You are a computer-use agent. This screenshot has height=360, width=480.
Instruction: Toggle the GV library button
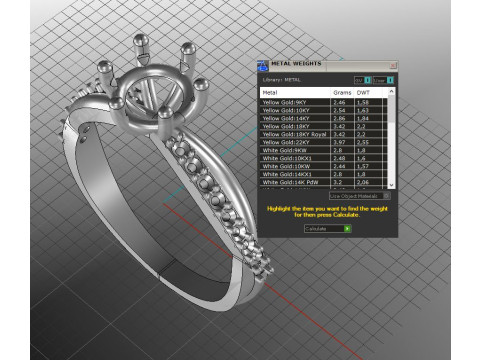pos(363,80)
